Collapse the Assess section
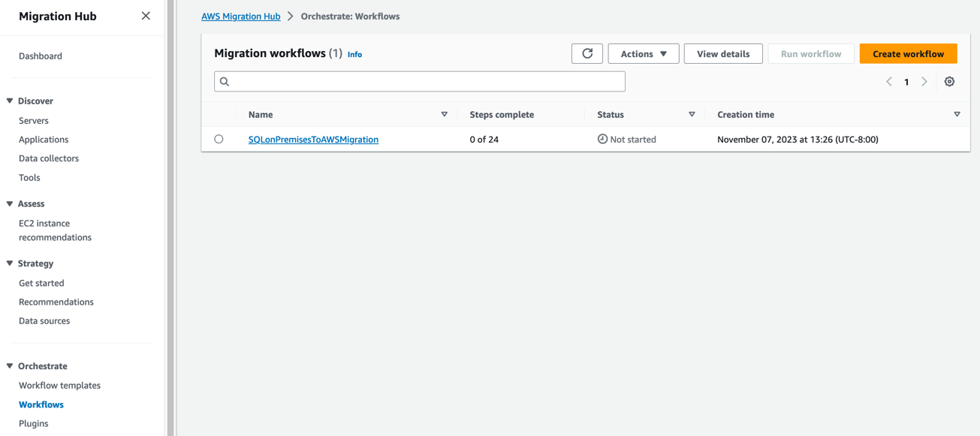Screen dimensions: 980x436 (x=10, y=203)
